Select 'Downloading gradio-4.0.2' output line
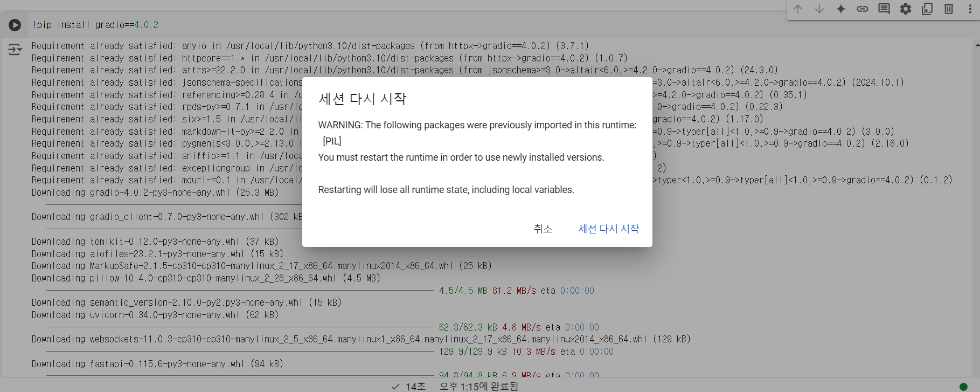980x392 pixels. tap(155, 192)
